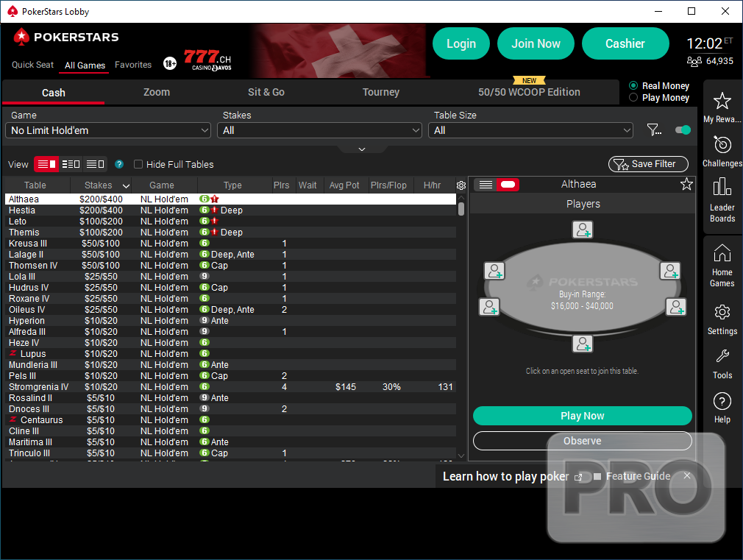Open the Favorites tab
Screen dimensions: 743x560
[133, 65]
